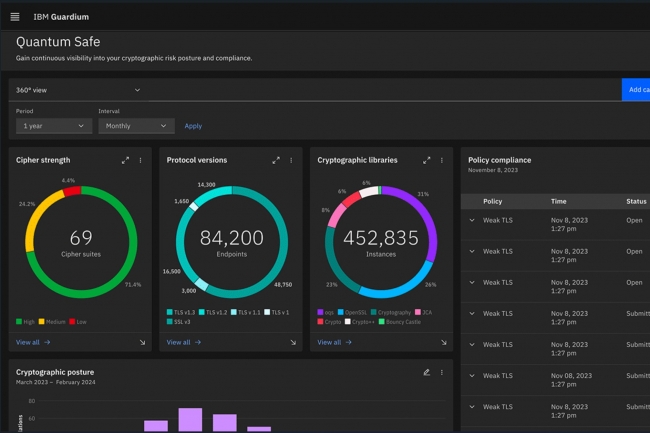Open the Period dropdown showing 1 year
Viewport: 650px width, 433px height.
54,126
